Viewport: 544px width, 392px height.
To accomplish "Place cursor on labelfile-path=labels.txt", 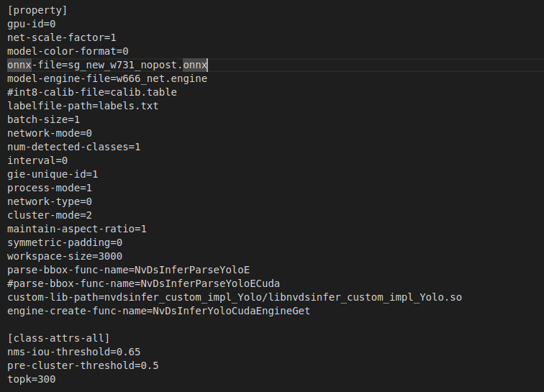I will [x=83, y=106].
